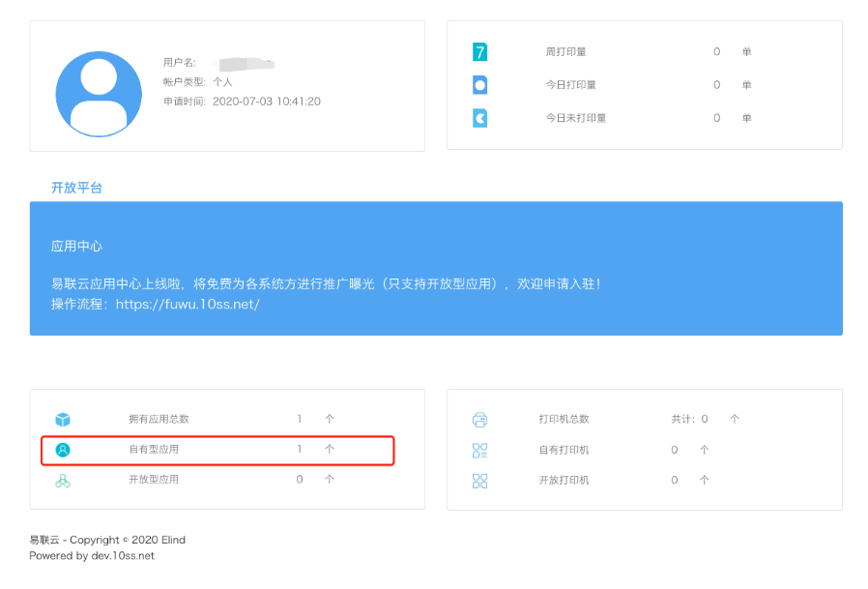Click the blue user avatar icon

pyautogui.click(x=99, y=94)
